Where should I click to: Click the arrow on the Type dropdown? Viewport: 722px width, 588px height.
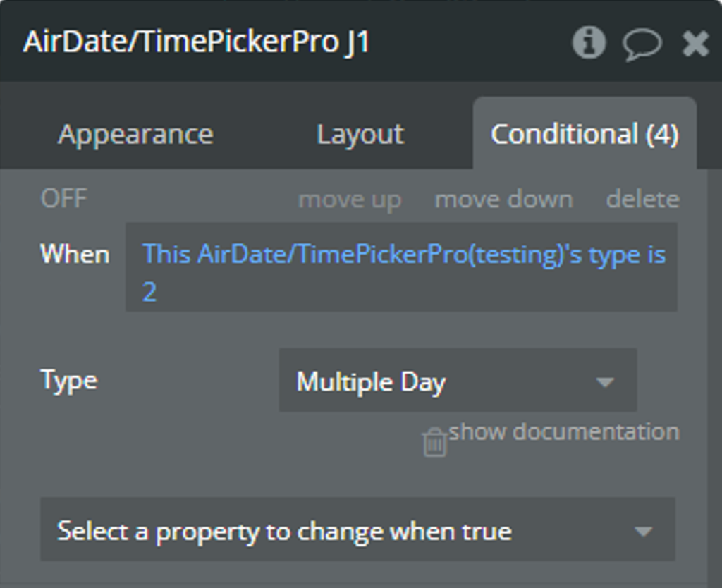point(604,382)
